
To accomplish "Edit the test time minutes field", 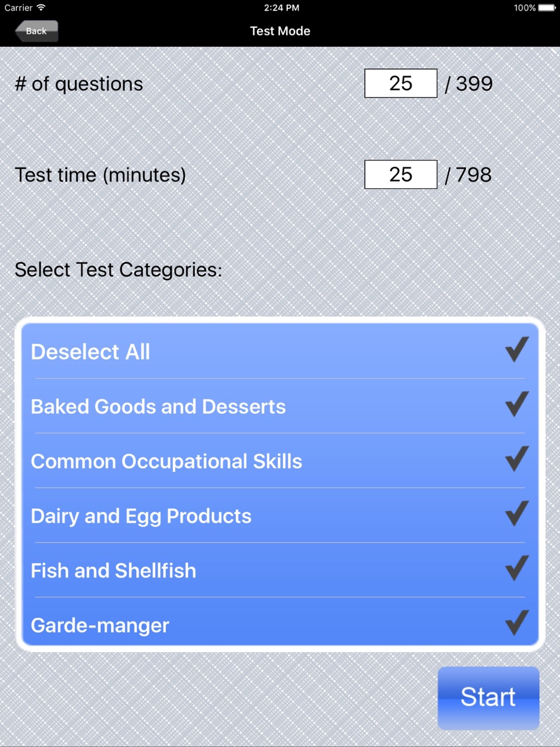I will 401,175.
